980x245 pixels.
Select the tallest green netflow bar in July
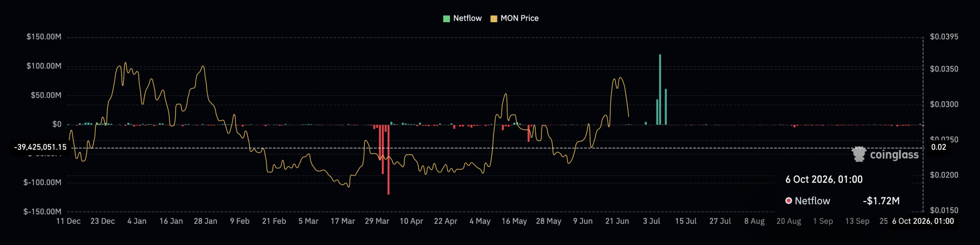660,90
